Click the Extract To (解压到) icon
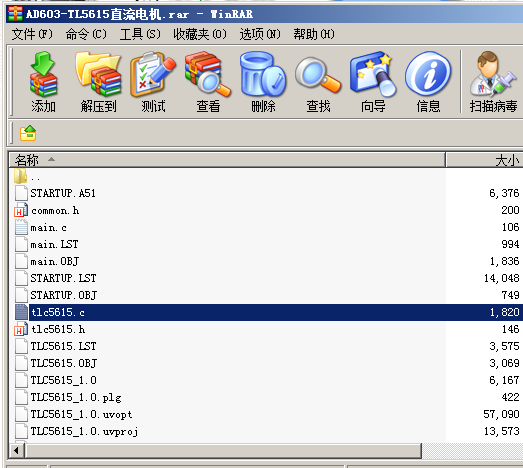Image resolution: width=523 pixels, height=468 pixels. pyautogui.click(x=98, y=82)
